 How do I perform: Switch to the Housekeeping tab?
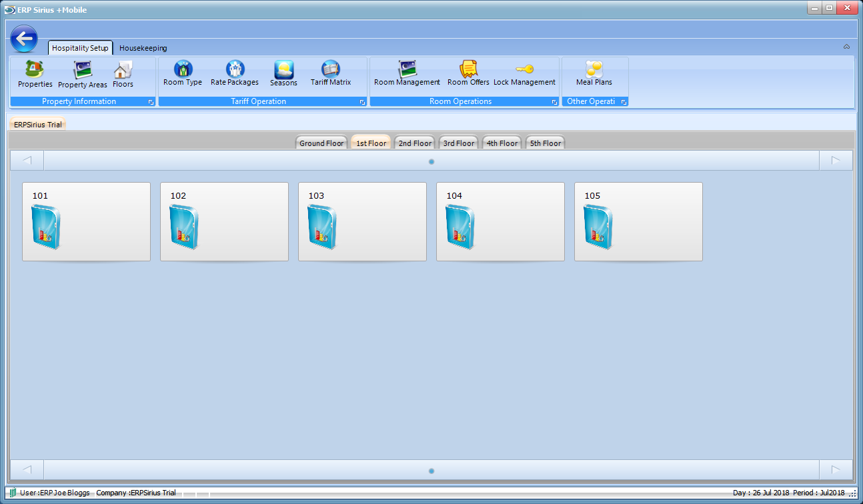pyautogui.click(x=143, y=48)
